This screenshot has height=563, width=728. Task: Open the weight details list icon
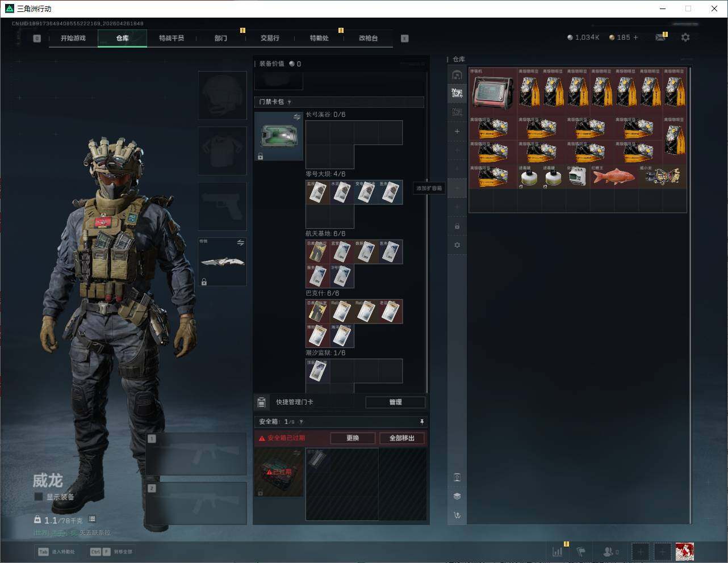point(92,519)
